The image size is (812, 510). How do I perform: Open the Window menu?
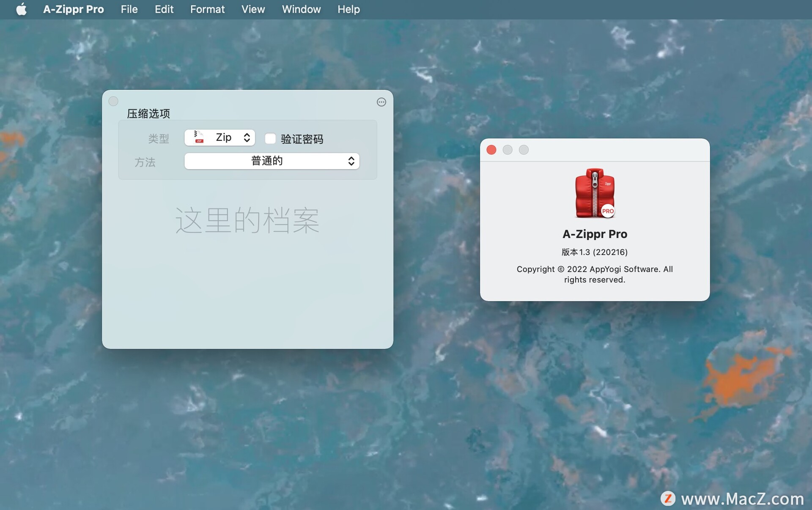(x=301, y=9)
